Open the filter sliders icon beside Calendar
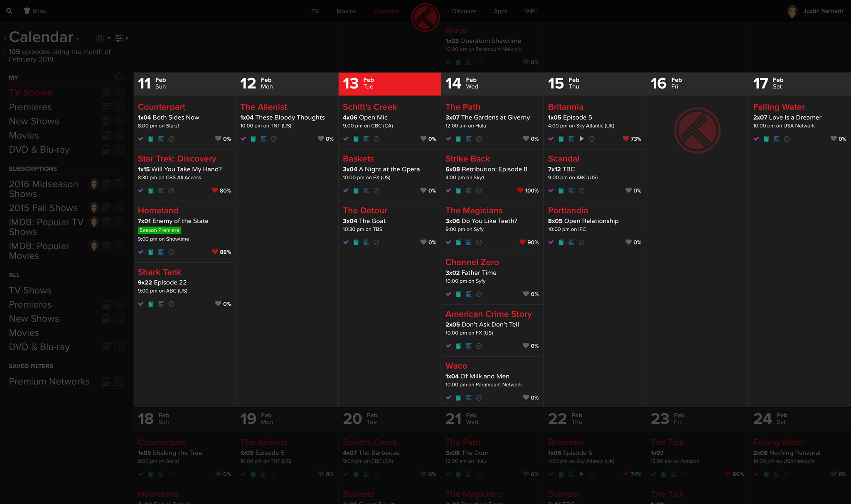The image size is (851, 504). [119, 38]
